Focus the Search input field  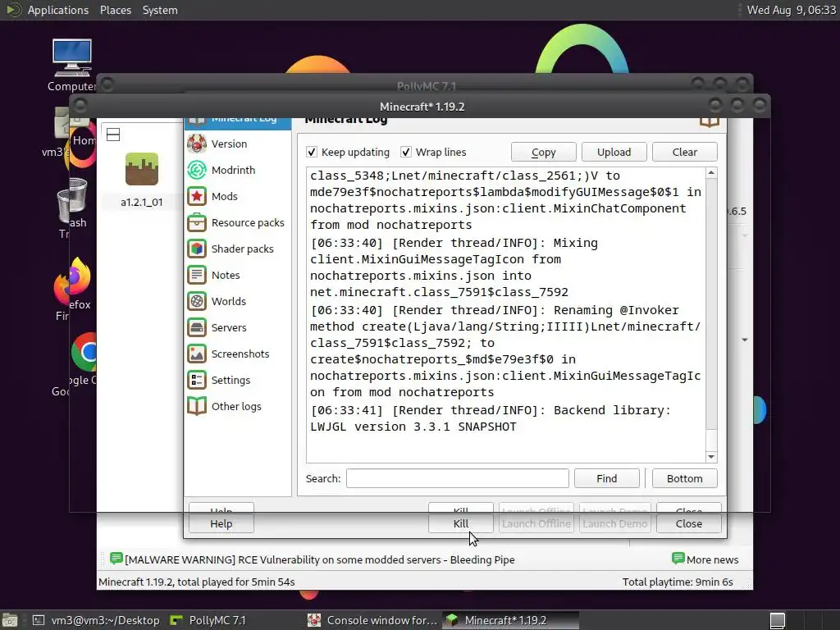coord(458,478)
